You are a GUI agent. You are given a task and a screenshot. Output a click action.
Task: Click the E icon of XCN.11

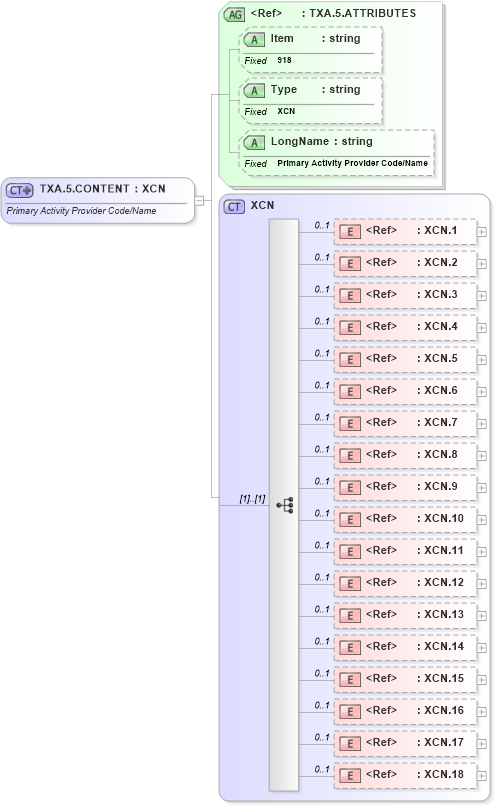point(350,552)
